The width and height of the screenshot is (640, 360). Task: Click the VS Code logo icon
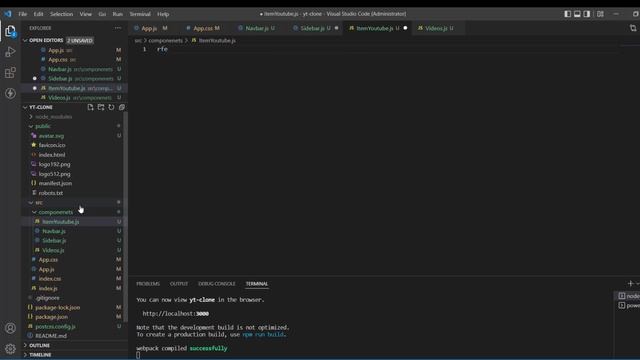8,14
